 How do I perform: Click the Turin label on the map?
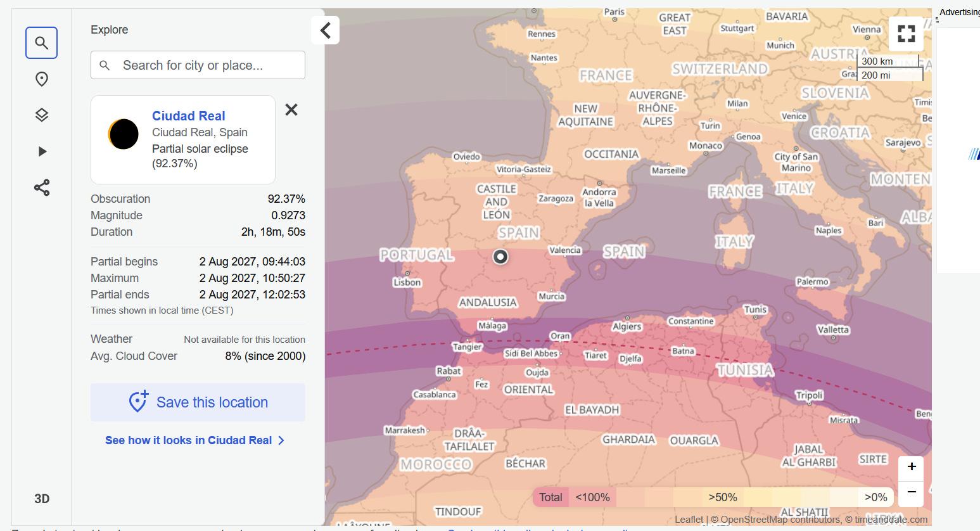point(711,125)
